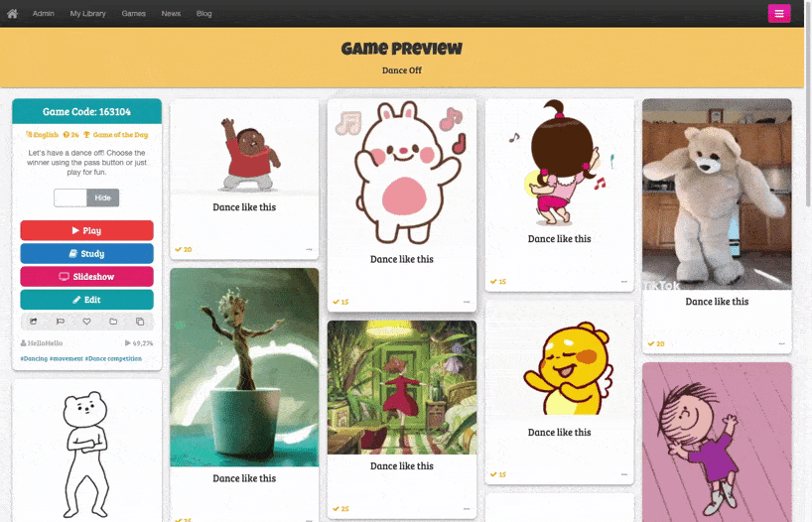Click the 15 points checkmark on yellow bear card

click(x=498, y=474)
